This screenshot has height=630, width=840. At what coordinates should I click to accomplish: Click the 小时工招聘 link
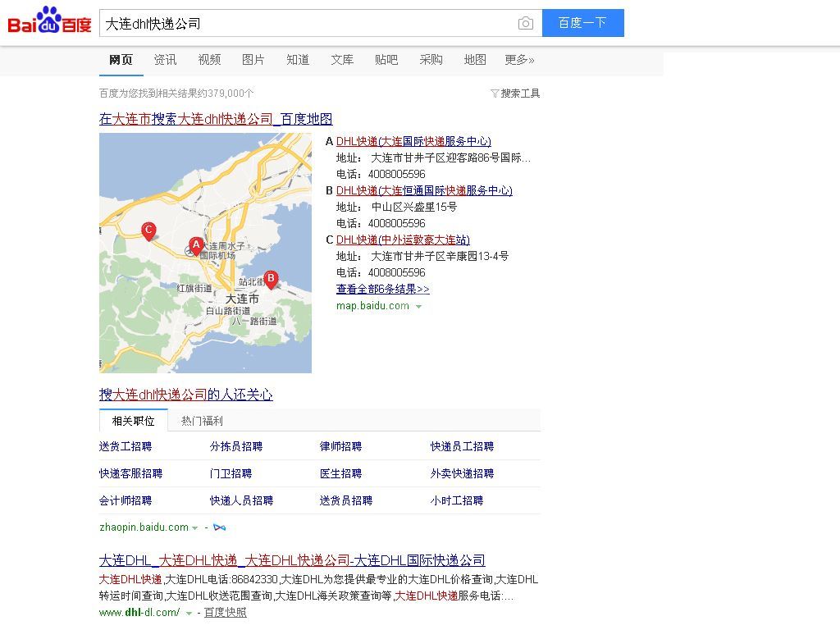[x=457, y=500]
